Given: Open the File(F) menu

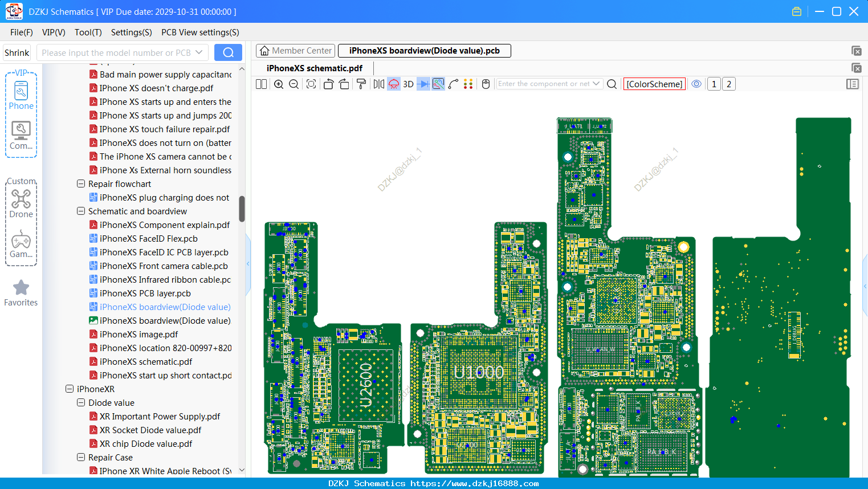Looking at the screenshot, I should (22, 32).
